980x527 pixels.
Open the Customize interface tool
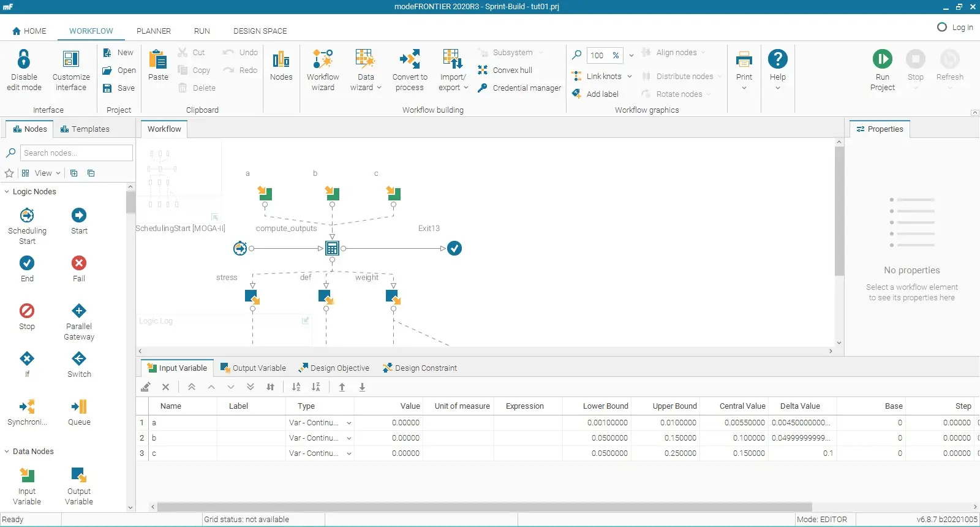coord(71,70)
